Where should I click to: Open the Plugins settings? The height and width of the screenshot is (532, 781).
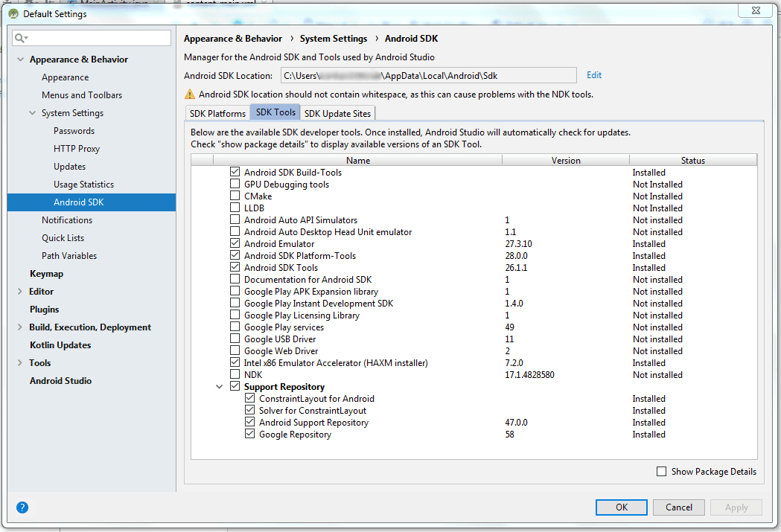click(45, 310)
